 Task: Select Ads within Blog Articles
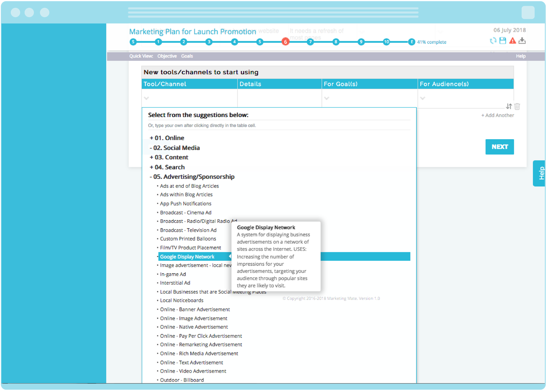coord(186,195)
